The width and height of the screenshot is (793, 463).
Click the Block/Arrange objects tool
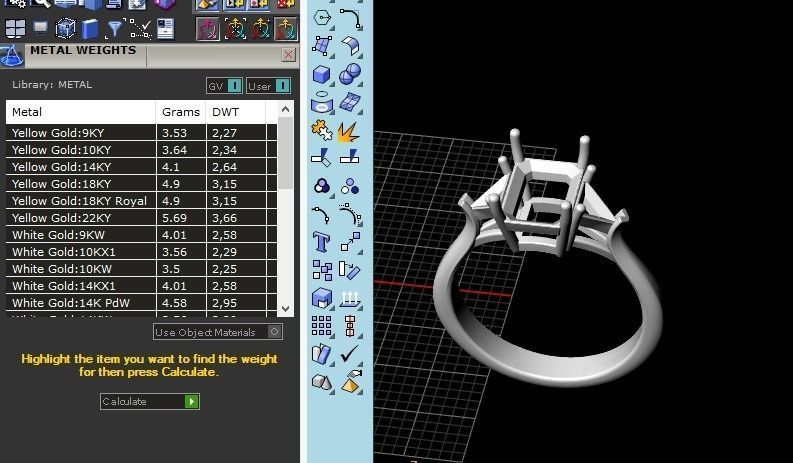pos(322,271)
